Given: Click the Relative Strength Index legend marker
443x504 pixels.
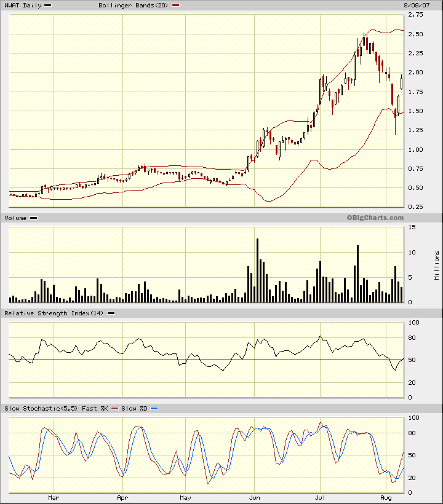Looking at the screenshot, I should [x=111, y=313].
